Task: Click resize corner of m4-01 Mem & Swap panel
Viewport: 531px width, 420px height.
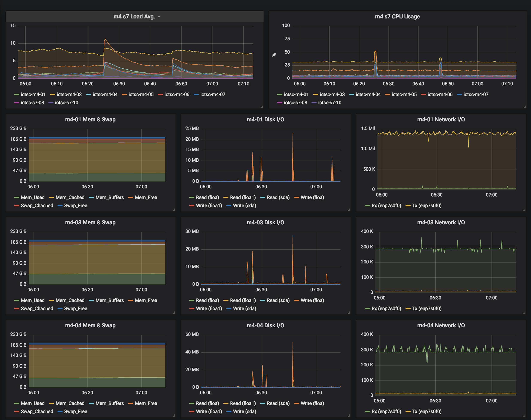Action: coord(174,210)
